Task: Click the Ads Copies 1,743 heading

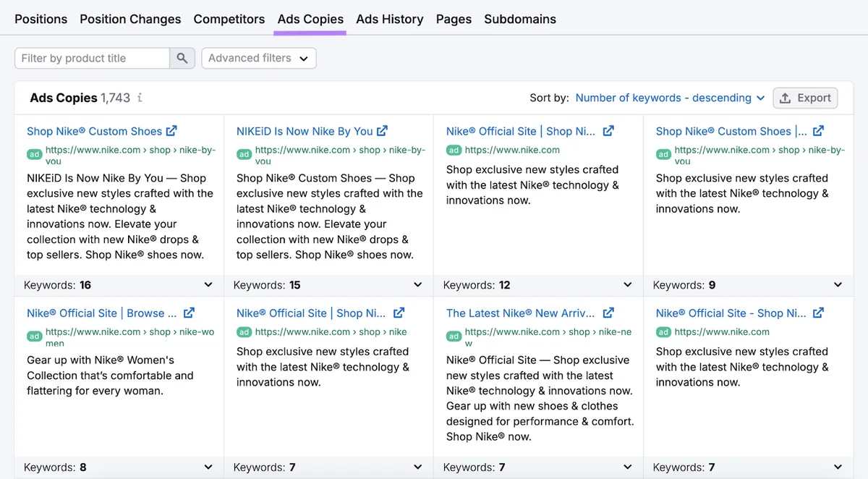Action: click(80, 98)
